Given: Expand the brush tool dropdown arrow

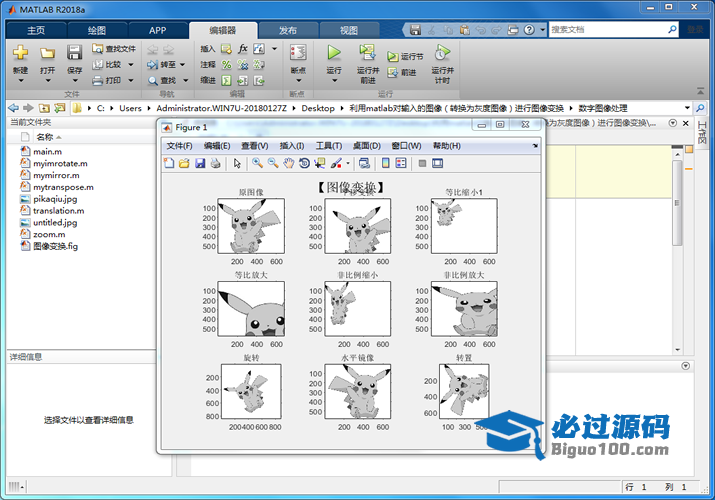Looking at the screenshot, I should click(348, 164).
